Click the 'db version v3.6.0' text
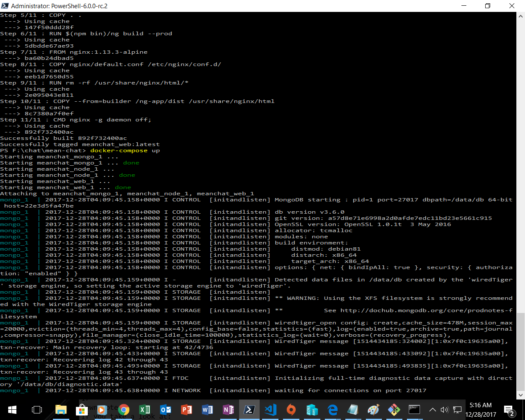525x420 pixels. click(x=310, y=212)
